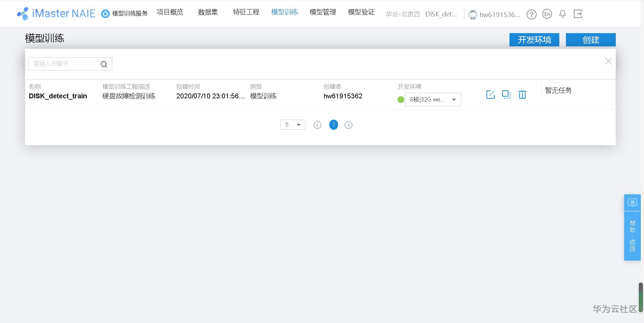Click the 创建 button
The image size is (644, 323).
[x=591, y=40]
